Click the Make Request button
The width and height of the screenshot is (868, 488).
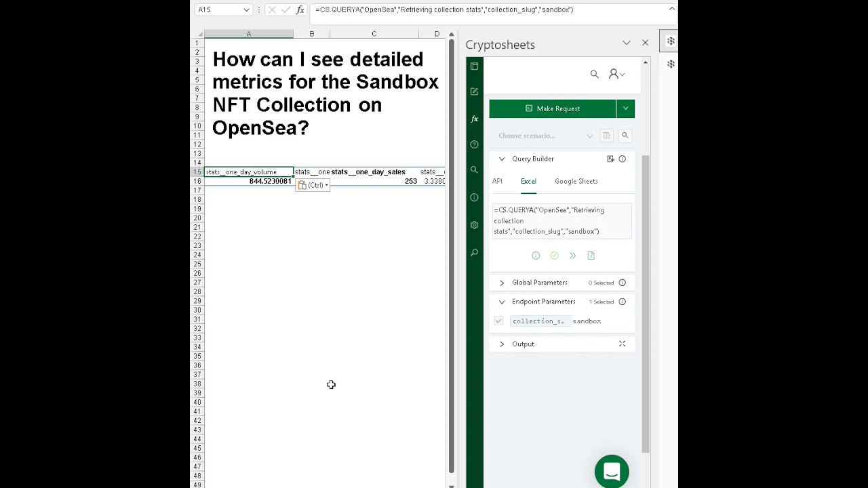click(x=553, y=108)
